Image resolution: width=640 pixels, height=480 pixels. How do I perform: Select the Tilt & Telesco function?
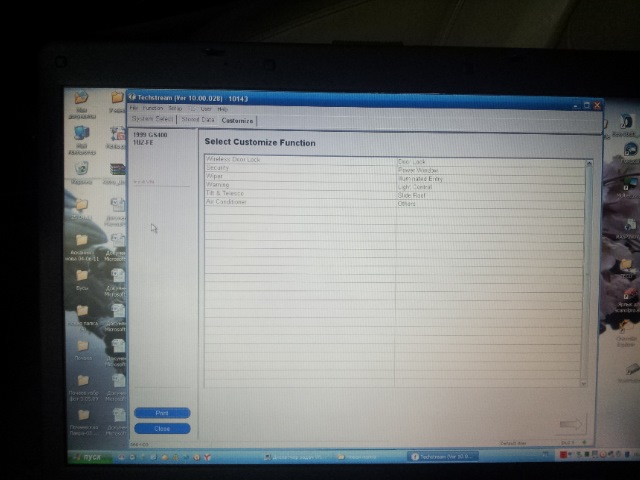coord(300,193)
